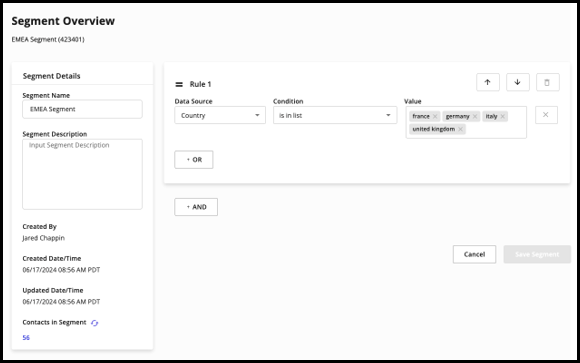Move Rule 1 up with arrow button
Viewport: 580px width, 363px height.
point(488,82)
